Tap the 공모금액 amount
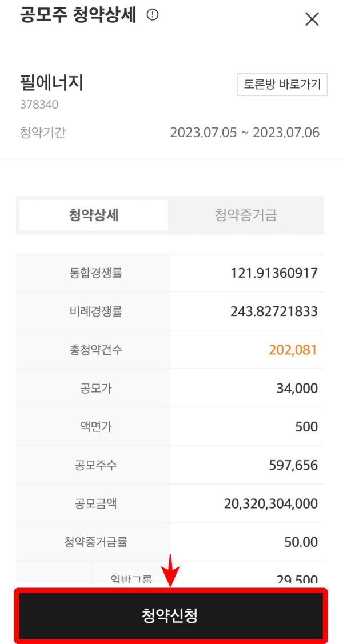 (273, 502)
